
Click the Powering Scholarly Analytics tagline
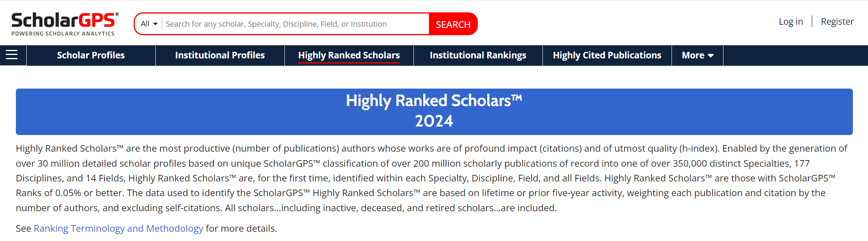(63, 34)
